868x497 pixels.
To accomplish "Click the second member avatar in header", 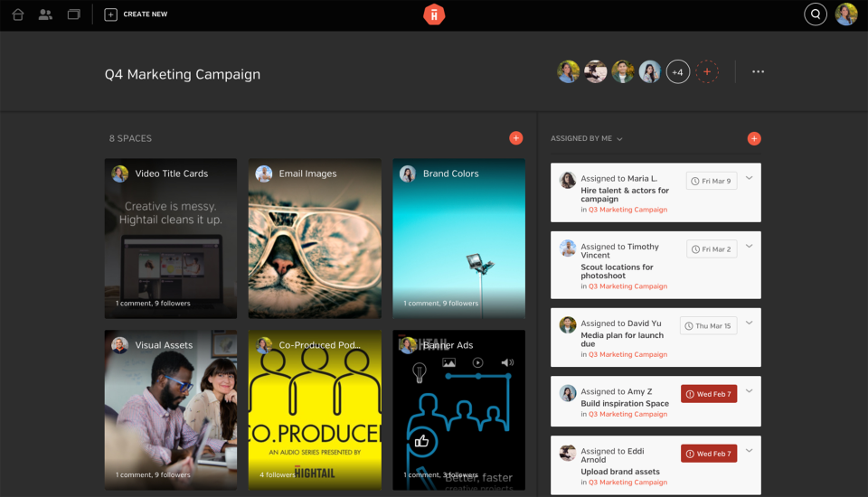I will pos(596,72).
